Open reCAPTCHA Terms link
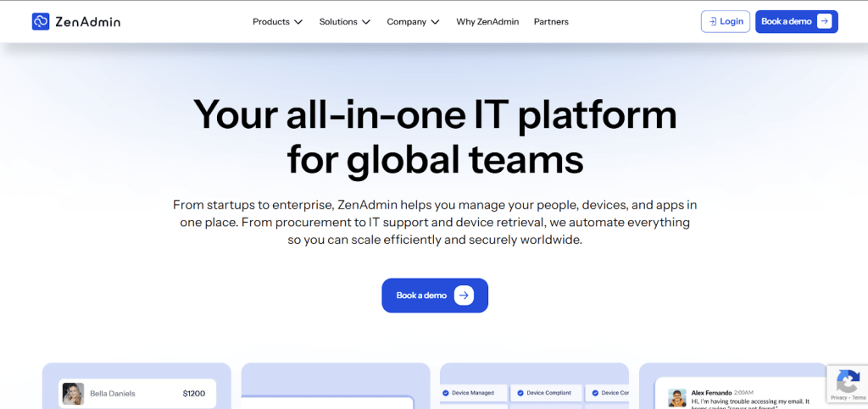868x409 pixels. click(859, 397)
